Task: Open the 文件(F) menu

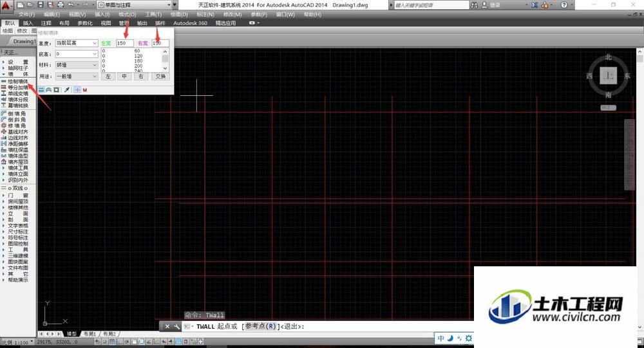Action: point(26,14)
